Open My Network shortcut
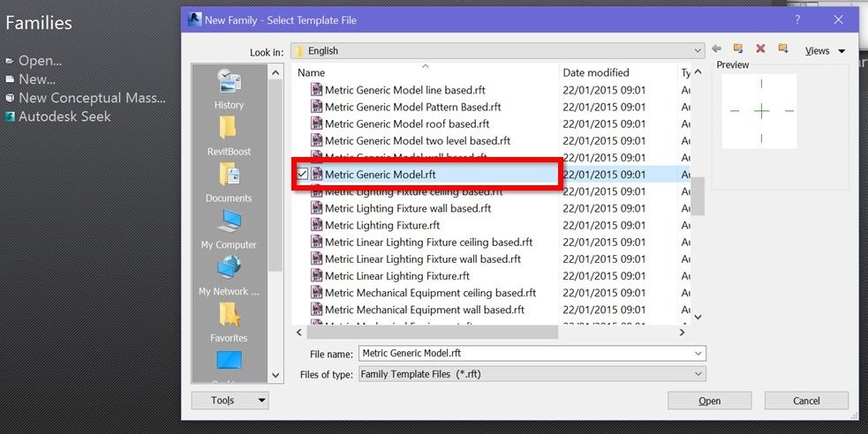 point(229,276)
